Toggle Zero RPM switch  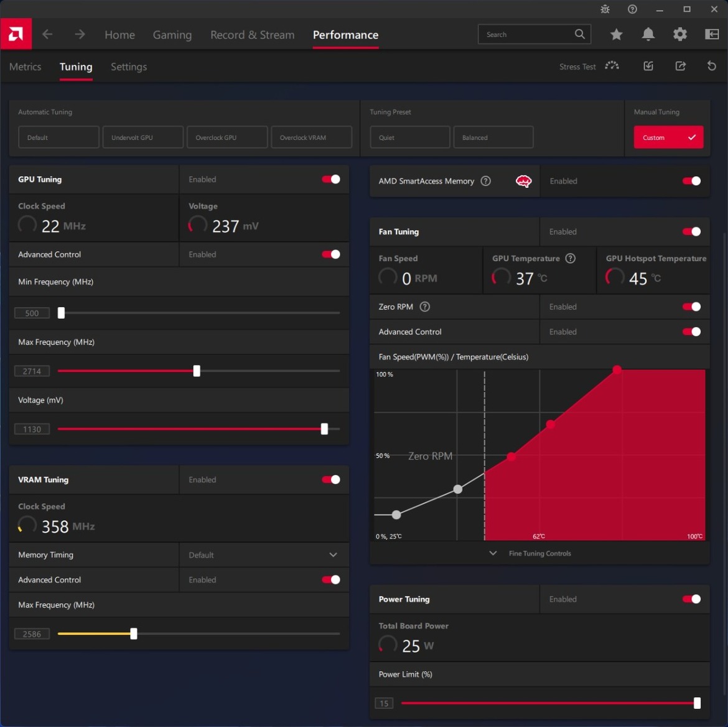[x=691, y=307]
